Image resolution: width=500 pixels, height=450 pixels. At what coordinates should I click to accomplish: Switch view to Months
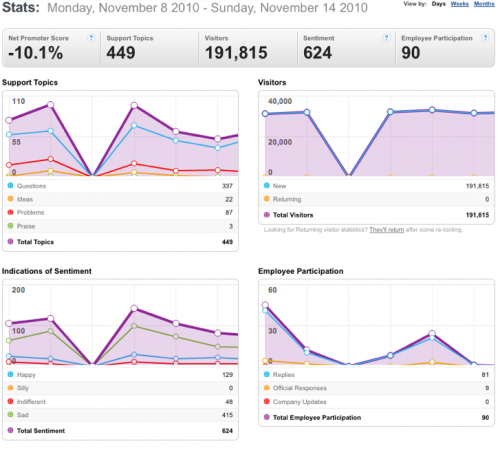point(484,4)
